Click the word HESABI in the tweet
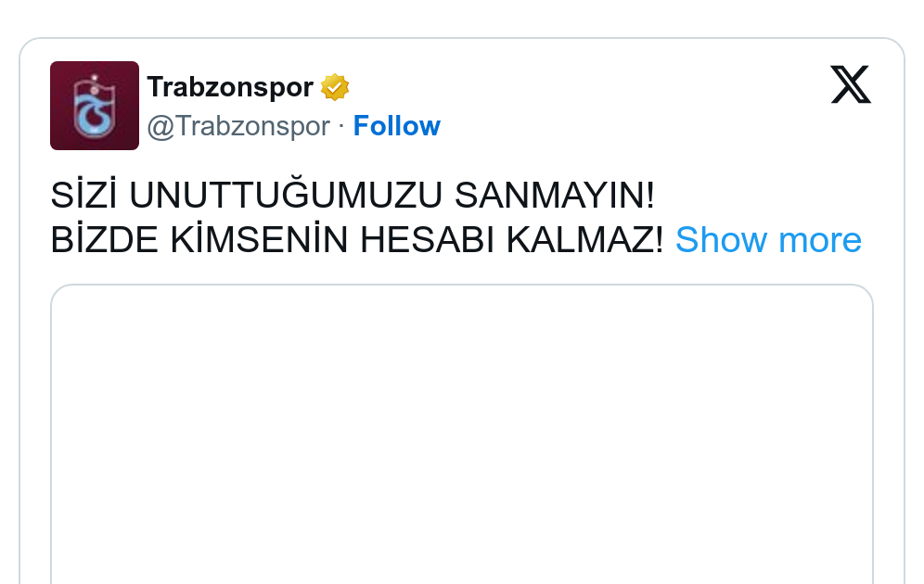924x584 pixels. pyautogui.click(x=428, y=239)
